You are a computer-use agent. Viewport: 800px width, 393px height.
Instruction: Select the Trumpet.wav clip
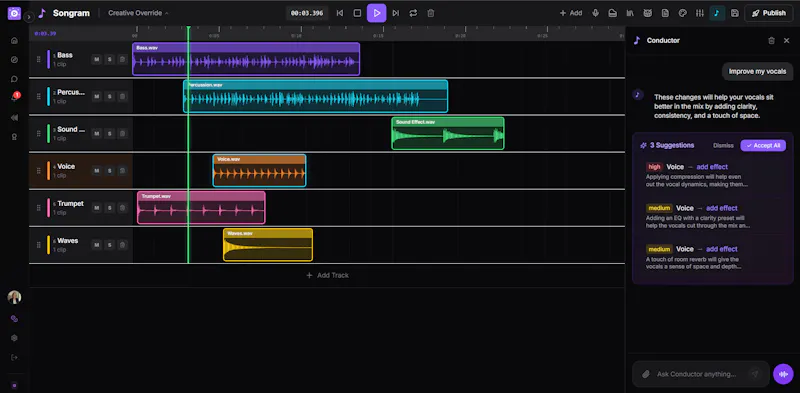coord(201,208)
